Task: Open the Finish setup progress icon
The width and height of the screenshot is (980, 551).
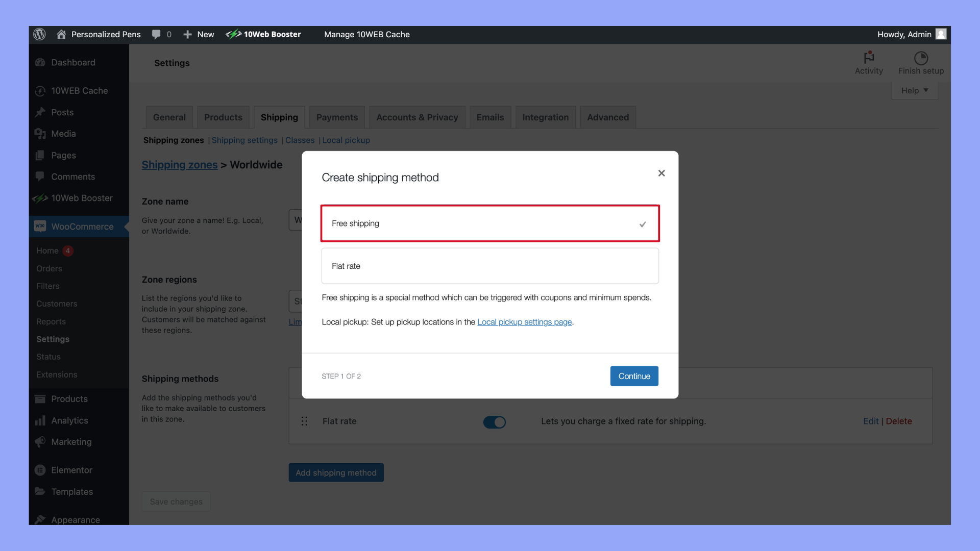Action: (921, 58)
